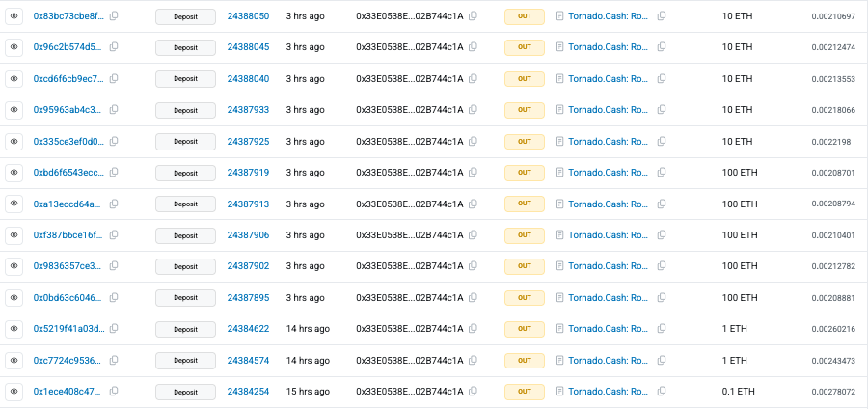
Task: Open block 24387925
Action: 248,142
